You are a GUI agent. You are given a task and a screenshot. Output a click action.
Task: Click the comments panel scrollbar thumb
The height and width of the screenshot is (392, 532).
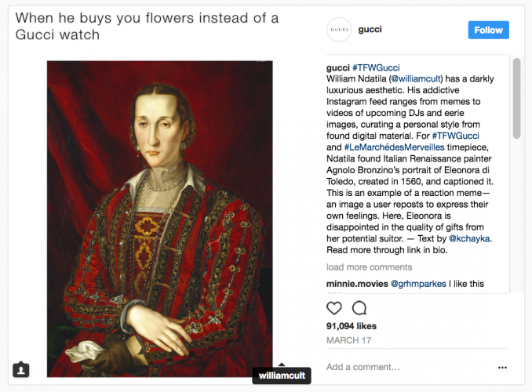[x=516, y=98]
